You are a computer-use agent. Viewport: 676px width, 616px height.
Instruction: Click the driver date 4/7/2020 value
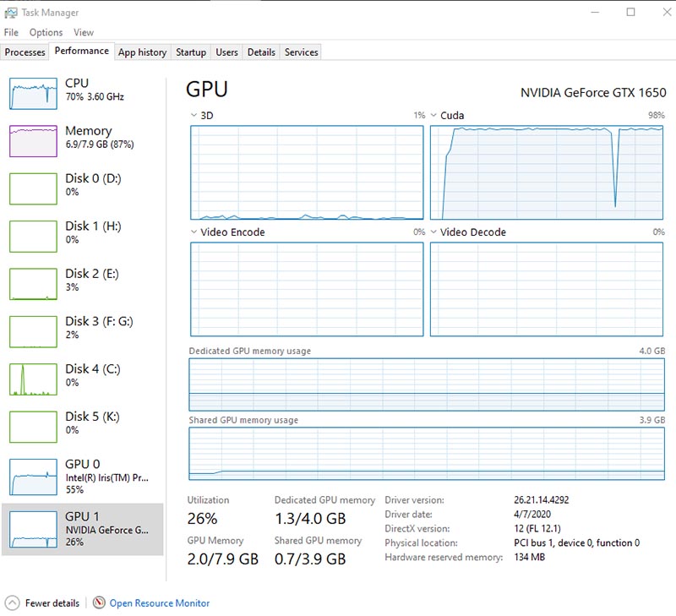[532, 515]
